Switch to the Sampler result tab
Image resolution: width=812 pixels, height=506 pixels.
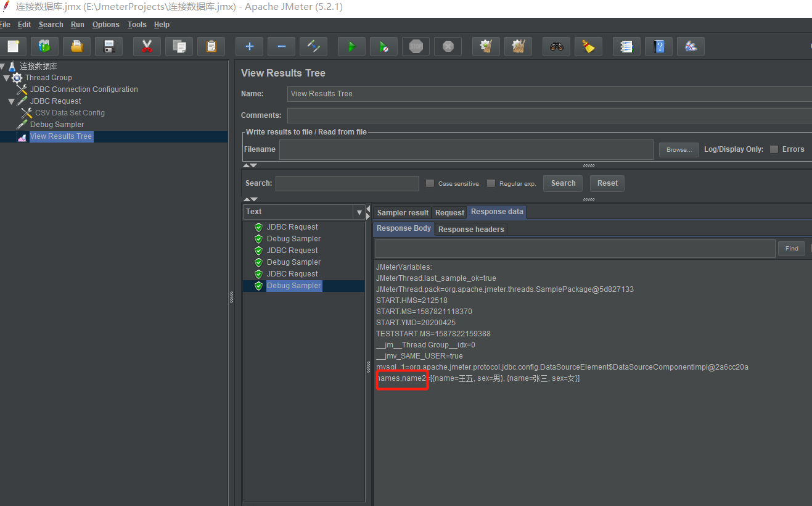pyautogui.click(x=403, y=212)
